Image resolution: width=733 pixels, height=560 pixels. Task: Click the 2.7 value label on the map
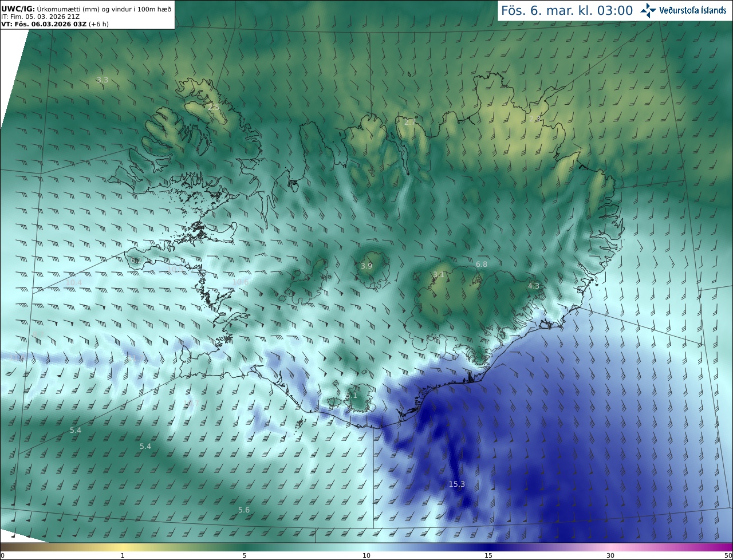(x=410, y=123)
